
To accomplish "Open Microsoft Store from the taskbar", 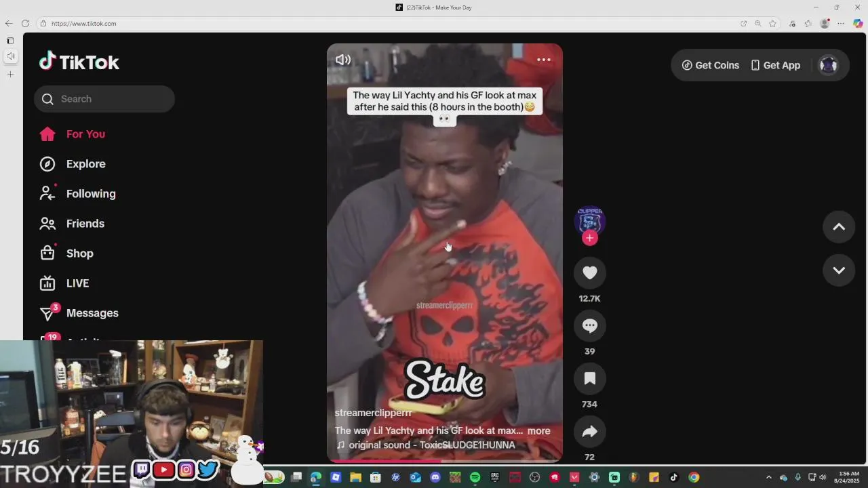I will coord(376,478).
